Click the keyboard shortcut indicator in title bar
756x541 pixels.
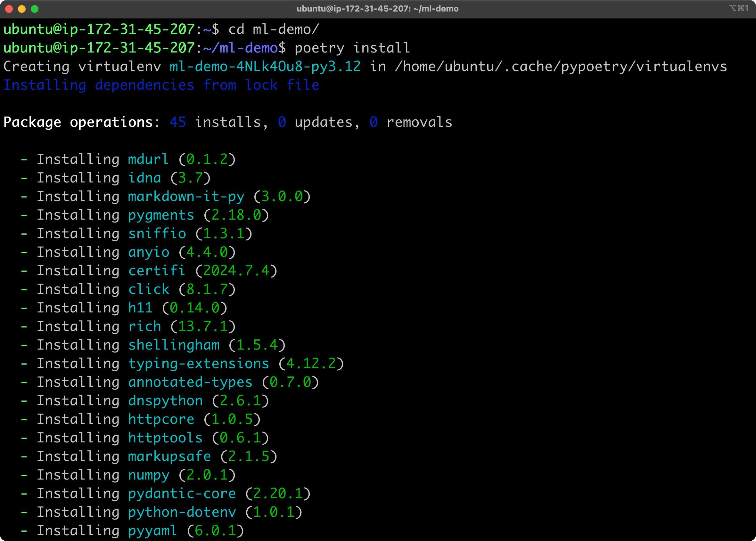coord(739,8)
